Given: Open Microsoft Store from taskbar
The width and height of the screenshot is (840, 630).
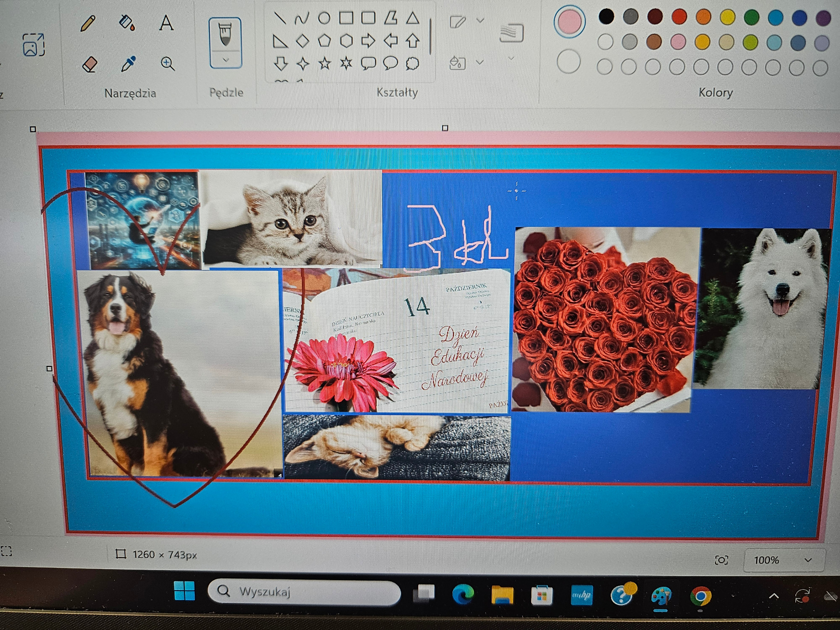Looking at the screenshot, I should point(542,595).
